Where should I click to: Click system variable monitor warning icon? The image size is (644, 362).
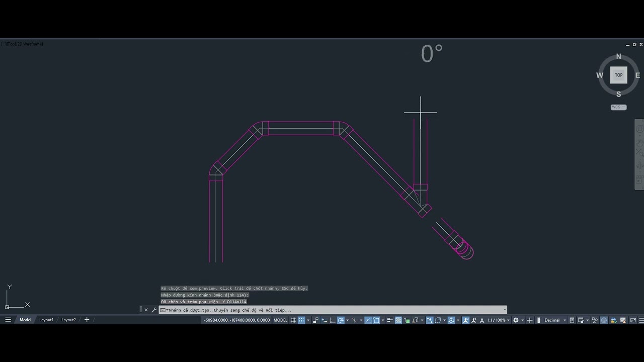coord(623,320)
